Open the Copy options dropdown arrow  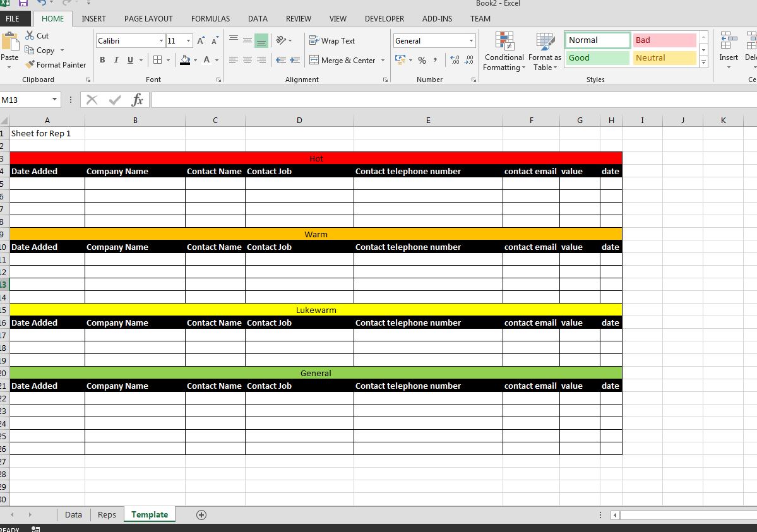tap(62, 50)
